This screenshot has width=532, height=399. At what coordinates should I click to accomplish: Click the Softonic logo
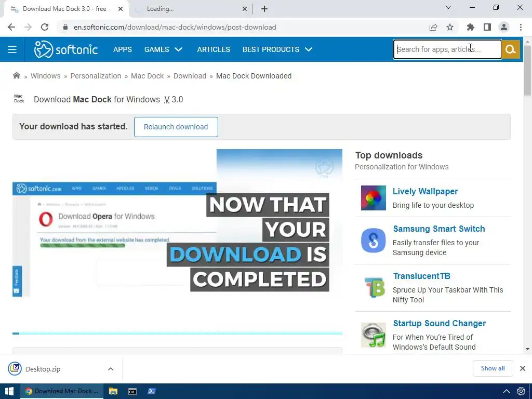click(66, 49)
